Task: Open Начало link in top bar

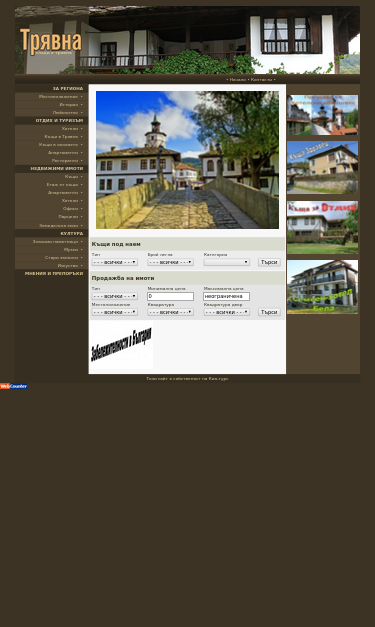Action: point(238,80)
